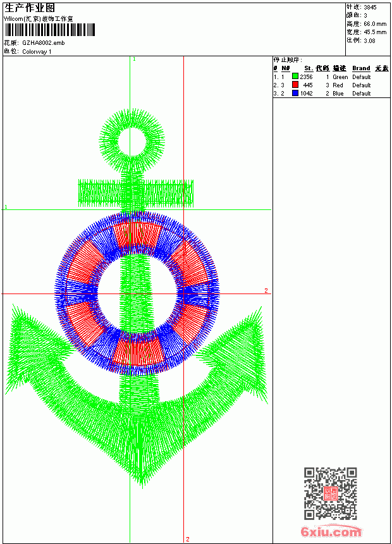This screenshot has width=392, height=544.
Task: Select the Red thread row with 445 stitches
Action: tap(331, 85)
